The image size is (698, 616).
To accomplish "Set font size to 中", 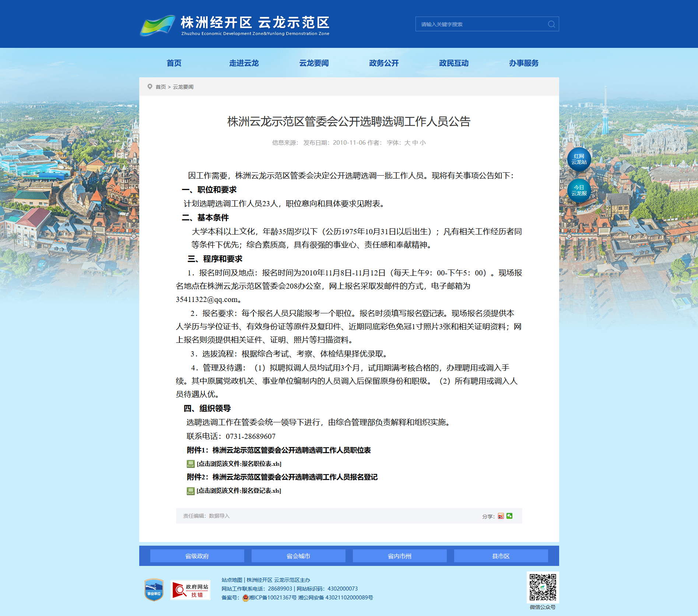I will click(415, 143).
